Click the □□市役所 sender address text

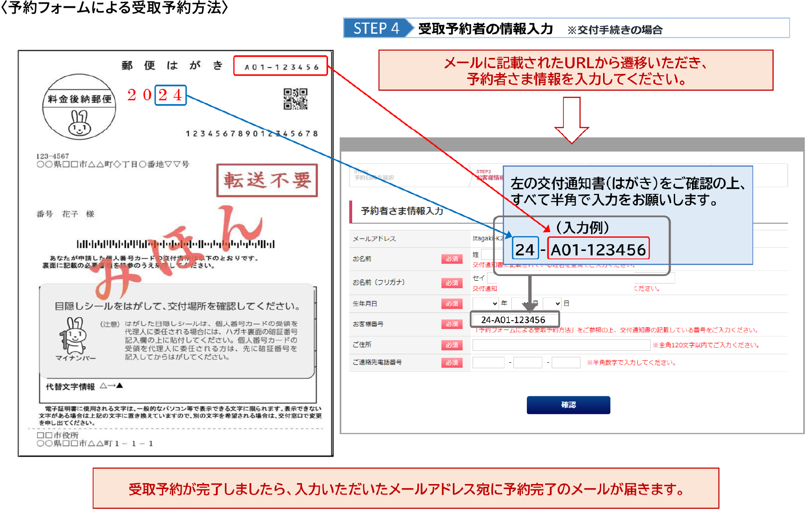tap(57, 435)
